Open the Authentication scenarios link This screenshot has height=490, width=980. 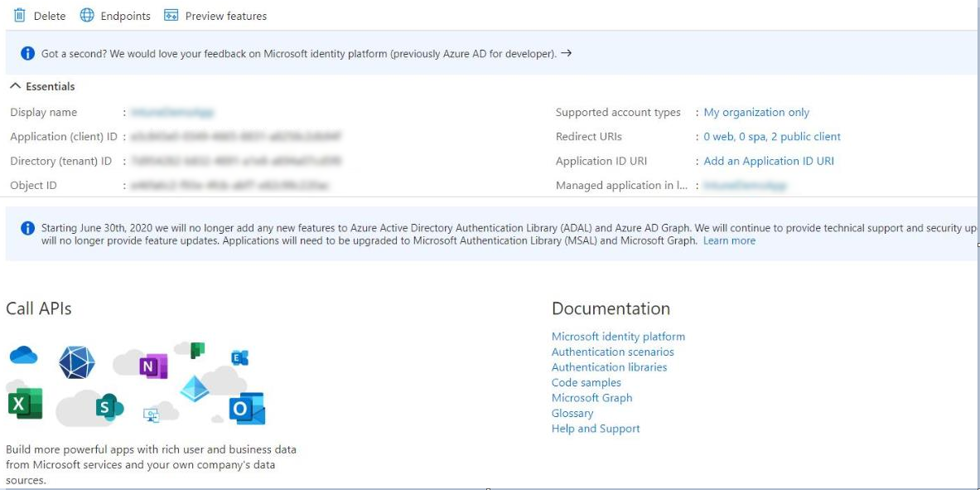(x=612, y=352)
